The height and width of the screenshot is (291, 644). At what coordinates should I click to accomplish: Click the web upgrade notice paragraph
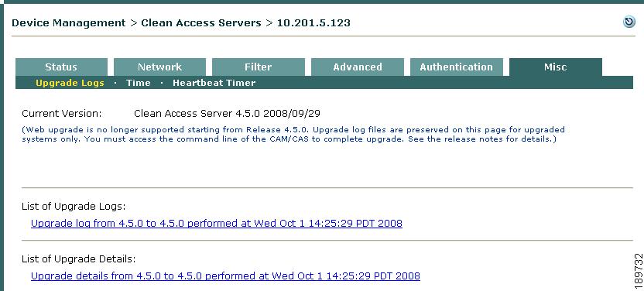293,134
